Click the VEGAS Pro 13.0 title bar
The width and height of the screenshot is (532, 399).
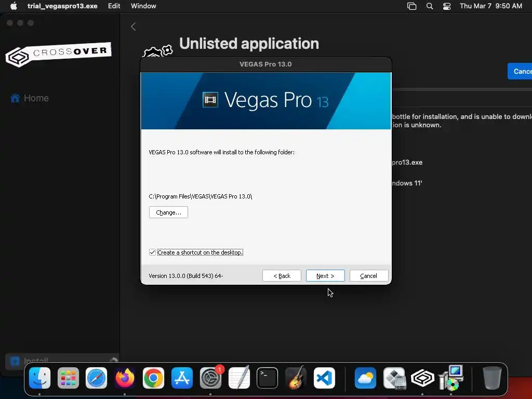[x=265, y=64]
